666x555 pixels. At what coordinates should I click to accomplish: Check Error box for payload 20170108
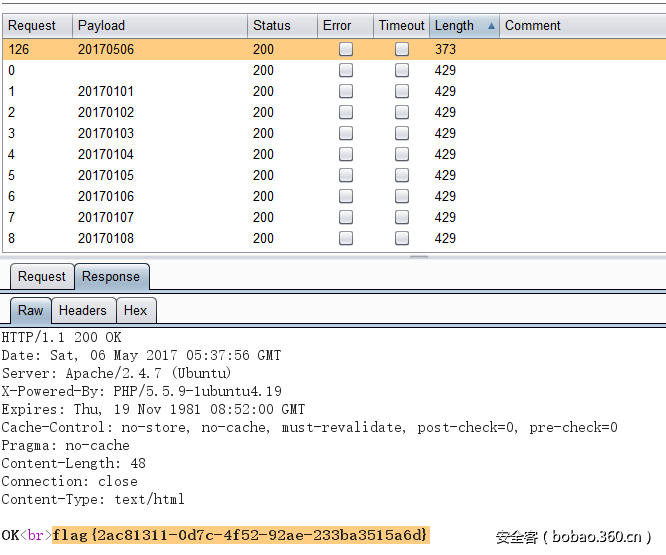346,238
